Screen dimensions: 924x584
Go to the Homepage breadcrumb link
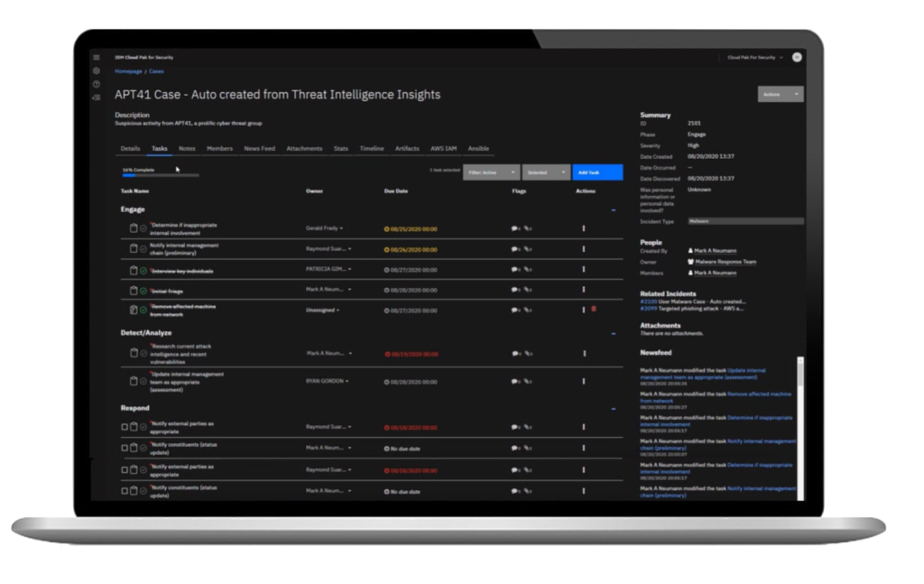click(128, 71)
